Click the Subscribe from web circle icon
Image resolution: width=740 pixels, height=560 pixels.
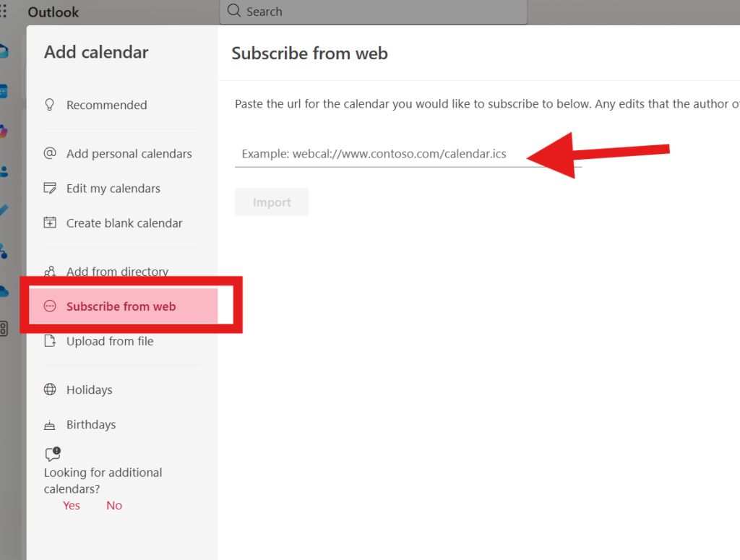pyautogui.click(x=50, y=306)
